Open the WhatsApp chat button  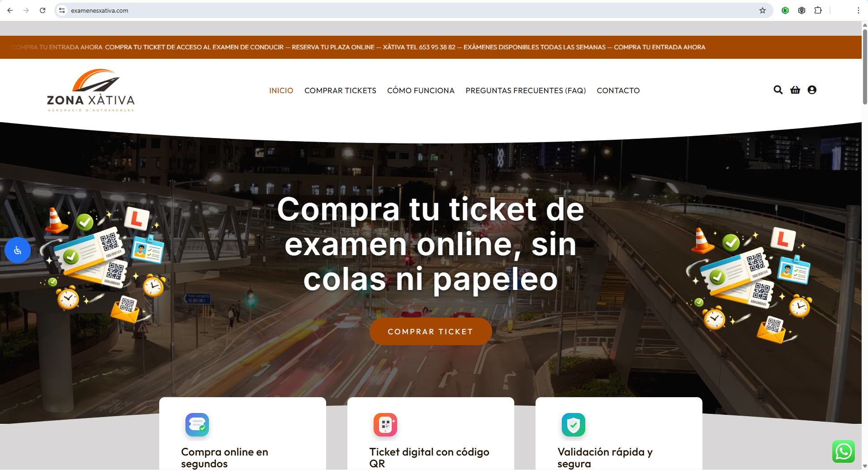843,451
